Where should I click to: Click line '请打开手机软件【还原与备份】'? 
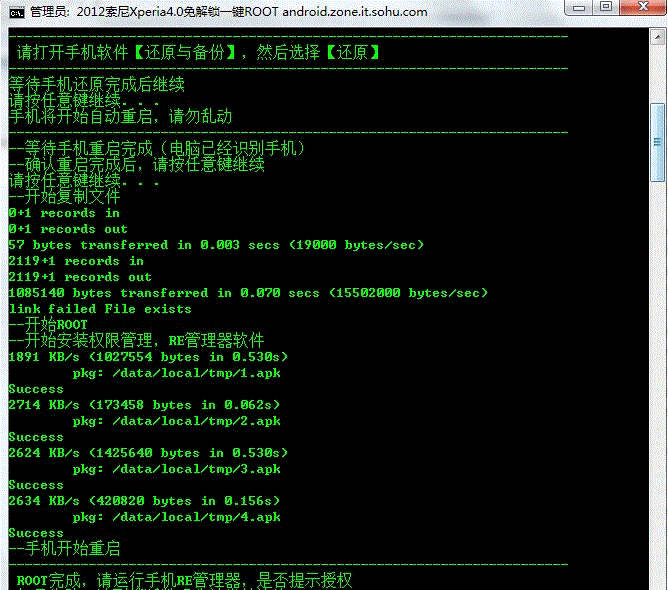pos(198,52)
